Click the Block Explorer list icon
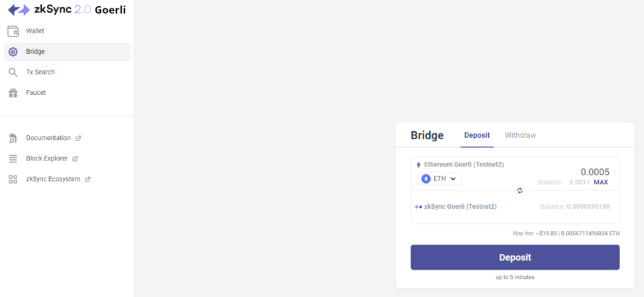This screenshot has width=644, height=297. (x=13, y=159)
